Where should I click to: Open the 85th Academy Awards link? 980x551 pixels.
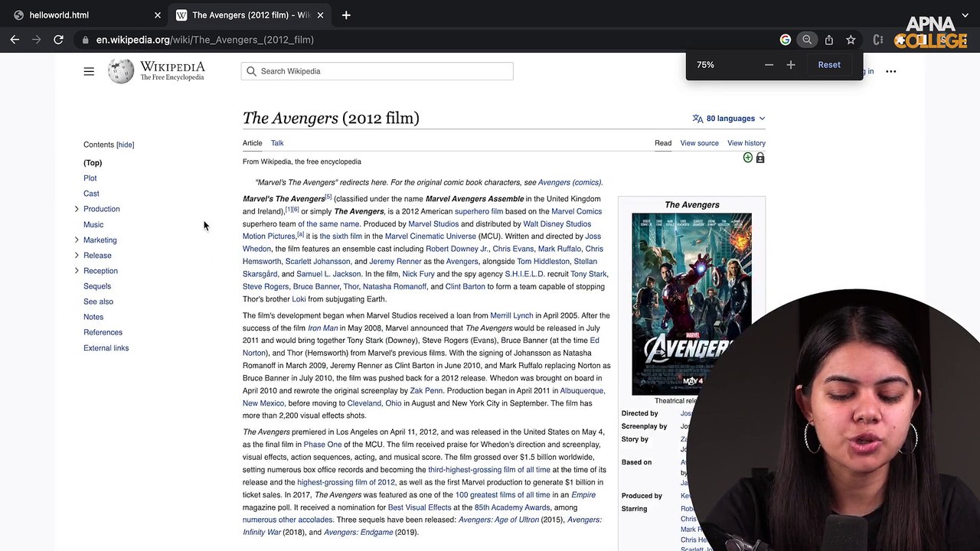click(x=512, y=507)
